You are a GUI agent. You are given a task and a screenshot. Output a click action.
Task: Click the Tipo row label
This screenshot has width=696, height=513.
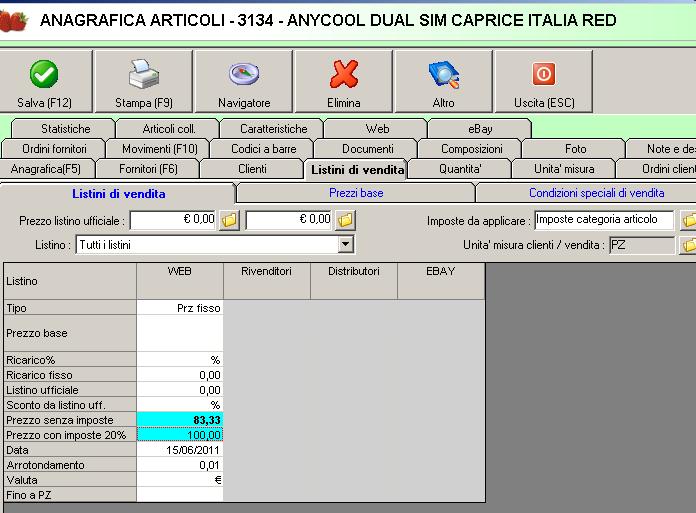click(x=70, y=308)
